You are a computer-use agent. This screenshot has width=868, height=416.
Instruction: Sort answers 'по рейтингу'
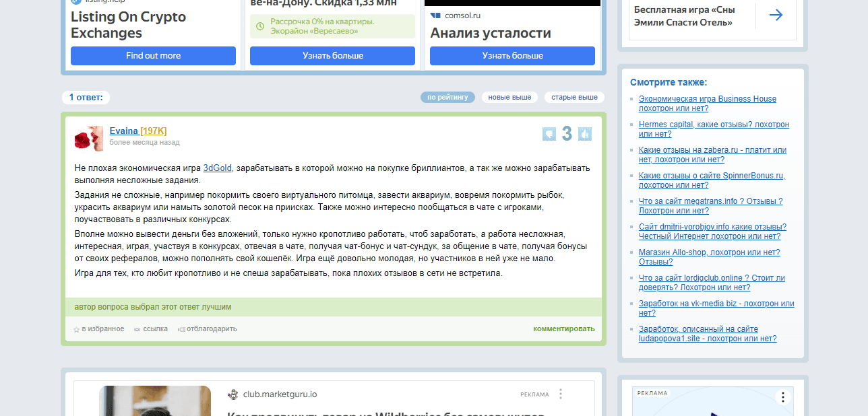pos(447,98)
